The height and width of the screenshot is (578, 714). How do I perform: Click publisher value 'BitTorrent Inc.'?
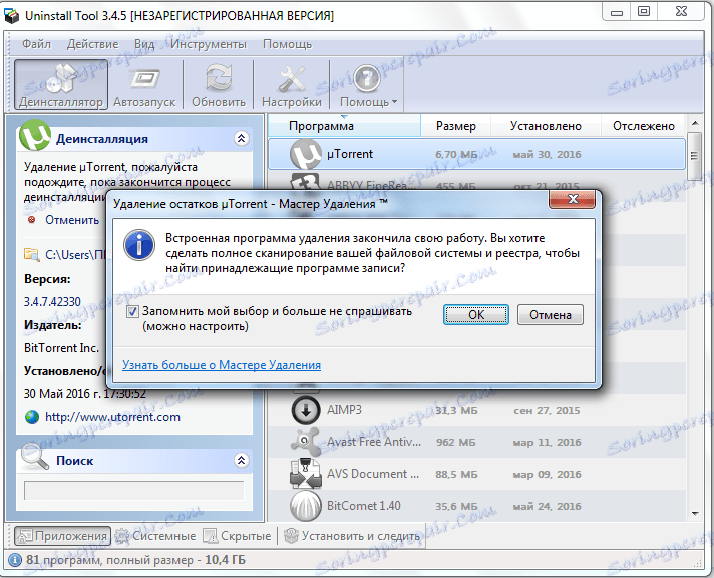(x=61, y=348)
